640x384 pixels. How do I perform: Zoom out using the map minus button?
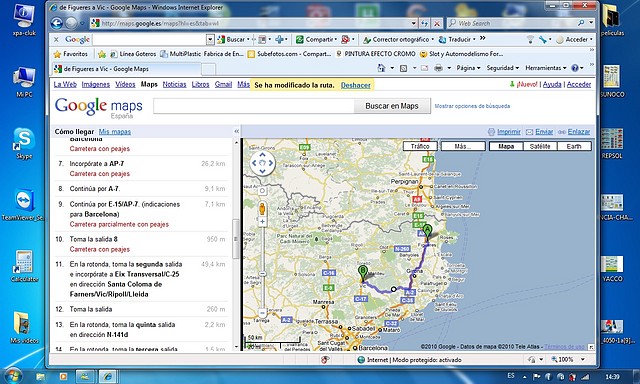click(x=262, y=313)
